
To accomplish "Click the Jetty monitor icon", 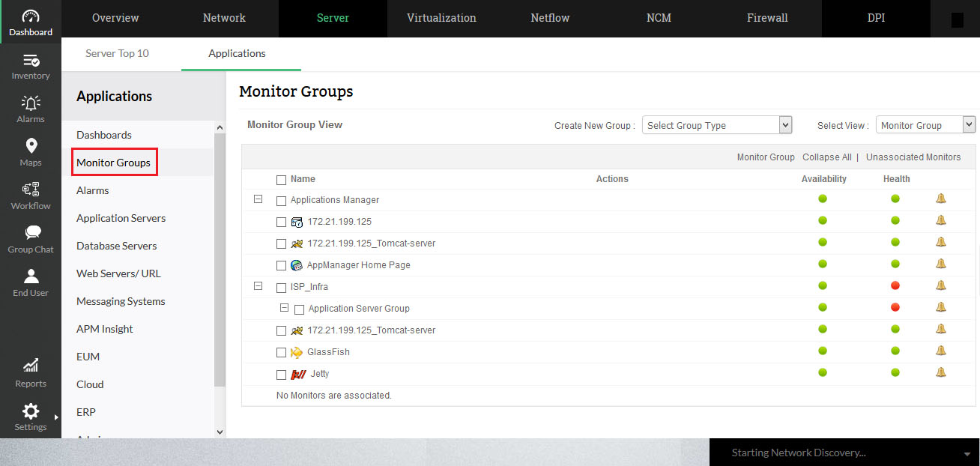I will coord(298,374).
